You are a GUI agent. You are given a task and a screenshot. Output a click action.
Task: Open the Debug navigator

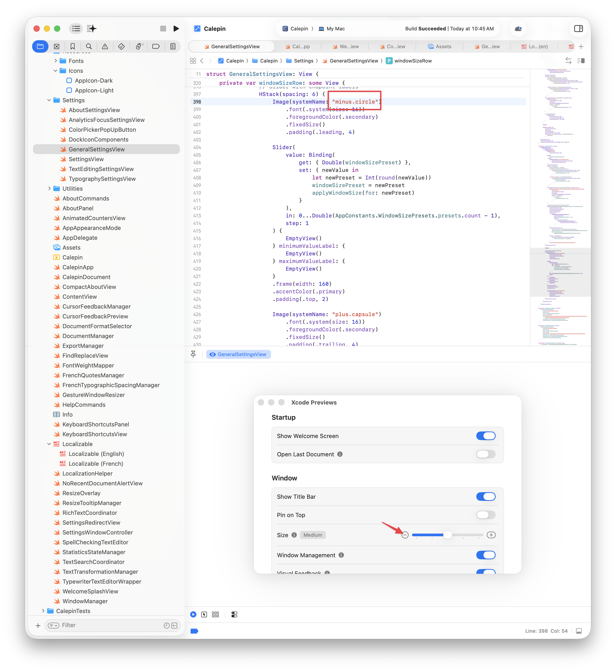pyautogui.click(x=139, y=46)
